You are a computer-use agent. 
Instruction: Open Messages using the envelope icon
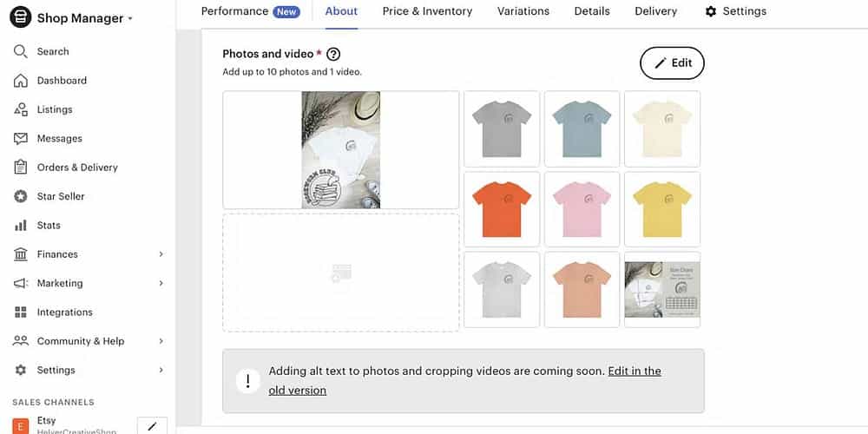pyautogui.click(x=21, y=138)
